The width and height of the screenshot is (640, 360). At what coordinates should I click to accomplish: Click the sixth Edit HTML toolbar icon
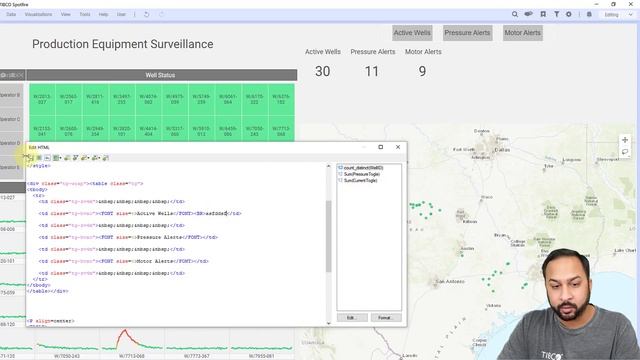76,158
